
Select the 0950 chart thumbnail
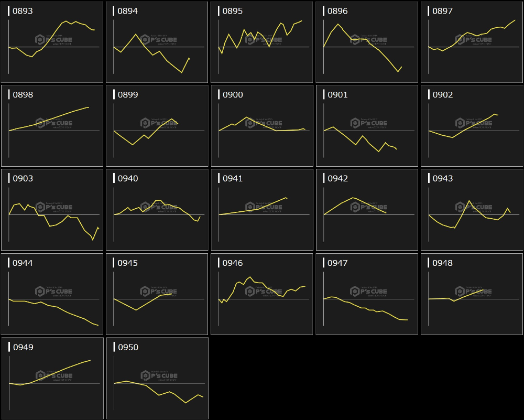point(157,378)
